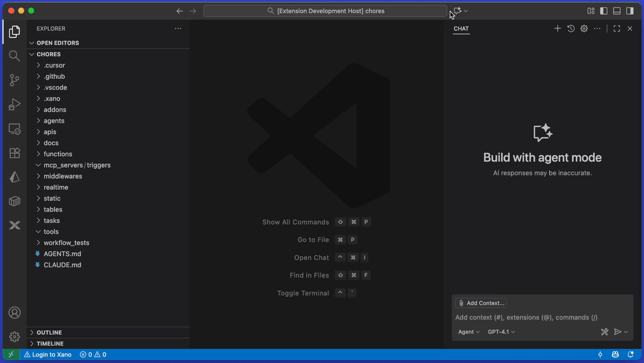
Task: Open the Run and Debug view
Action: click(x=14, y=104)
